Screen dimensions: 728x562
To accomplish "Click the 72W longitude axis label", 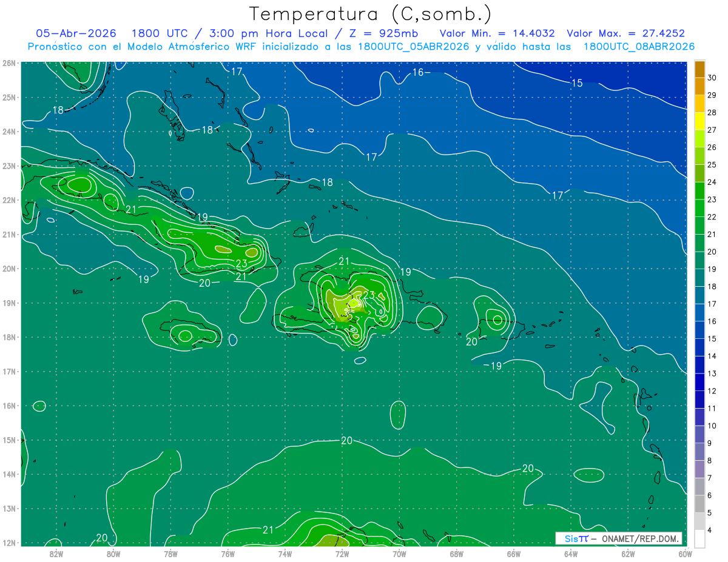I will coord(342,553).
